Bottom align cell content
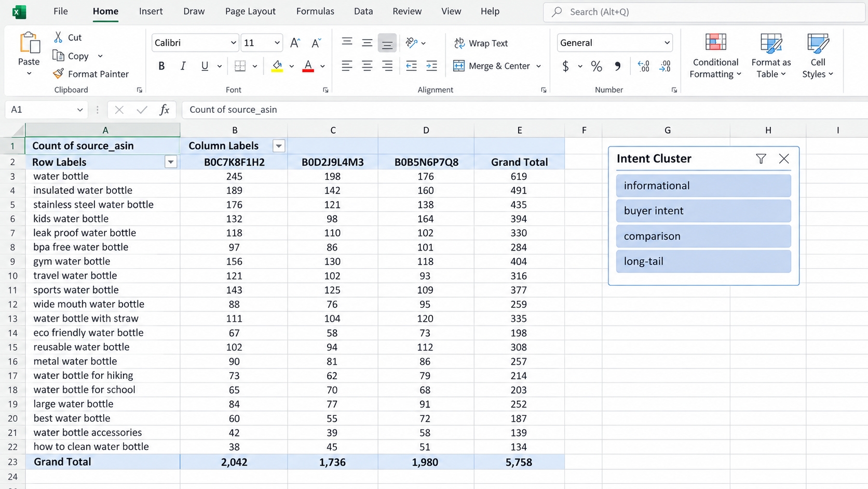Image resolution: width=868 pixels, height=489 pixels. click(387, 43)
